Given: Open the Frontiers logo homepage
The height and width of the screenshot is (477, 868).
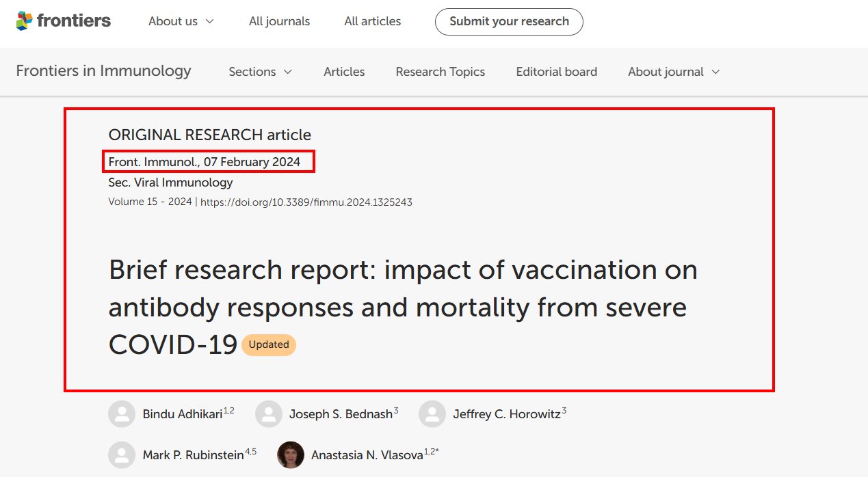Looking at the screenshot, I should coord(64,21).
